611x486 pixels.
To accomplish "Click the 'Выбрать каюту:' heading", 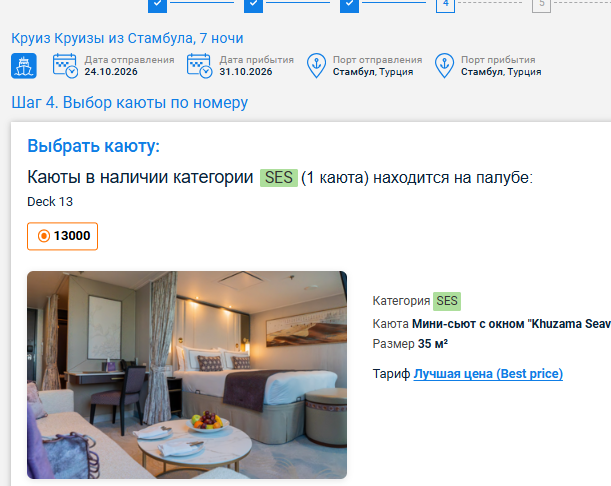I will click(94, 146).
